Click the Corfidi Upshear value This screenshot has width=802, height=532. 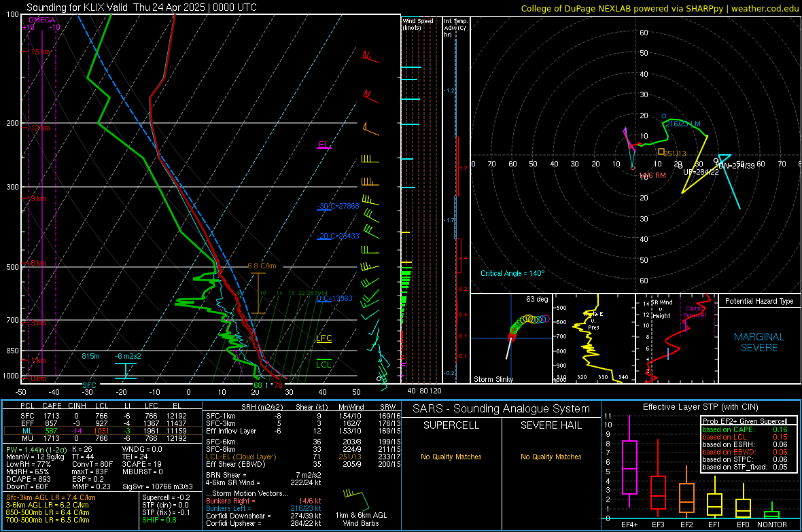[x=306, y=523]
